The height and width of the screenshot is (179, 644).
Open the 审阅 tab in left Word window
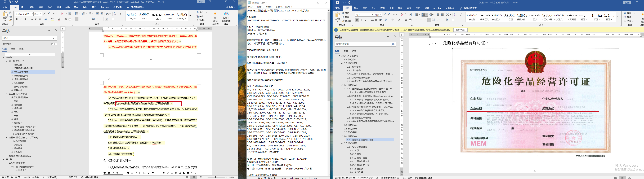click(76, 7)
